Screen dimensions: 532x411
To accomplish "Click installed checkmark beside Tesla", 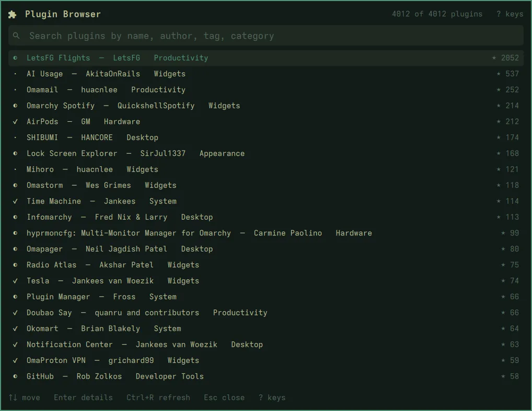I will 15,281.
